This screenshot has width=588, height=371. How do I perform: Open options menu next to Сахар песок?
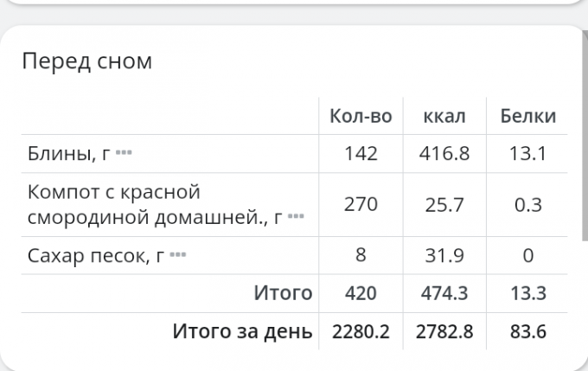coord(177,255)
